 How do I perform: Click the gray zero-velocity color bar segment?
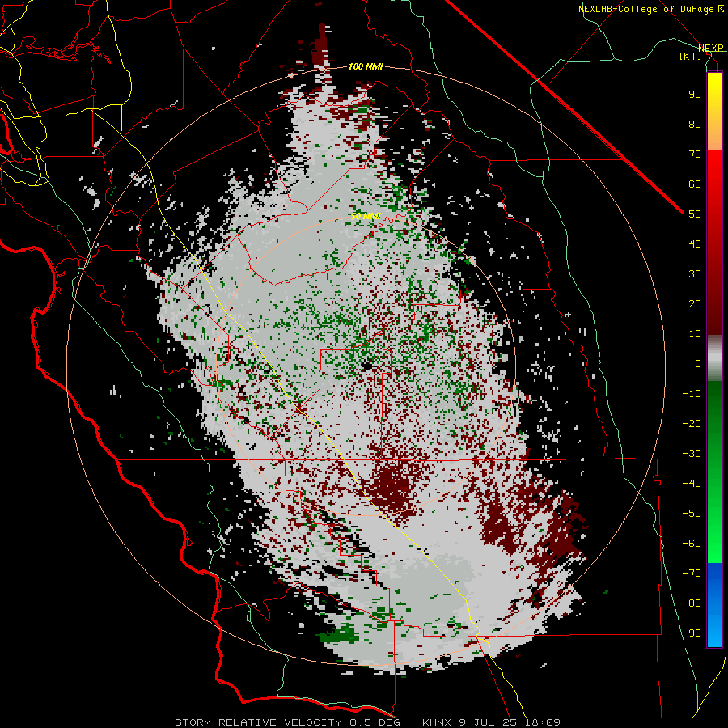(x=714, y=358)
